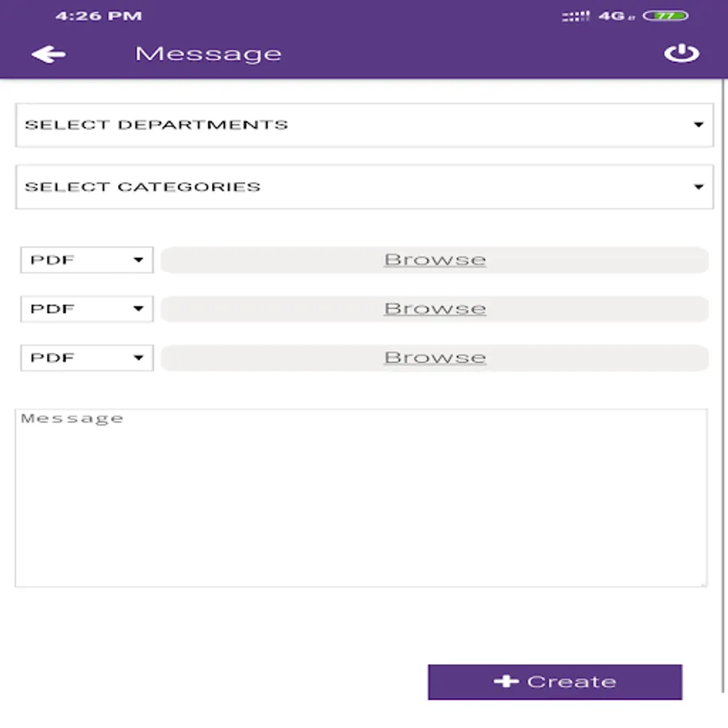Focus the Message text area

361,497
